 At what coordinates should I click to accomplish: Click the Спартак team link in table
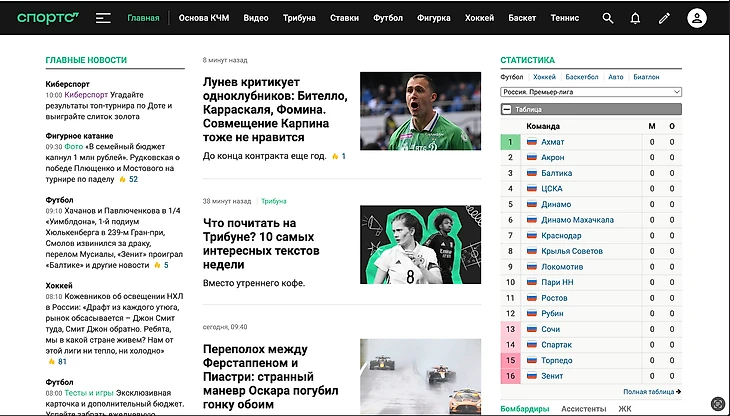[x=555, y=345]
